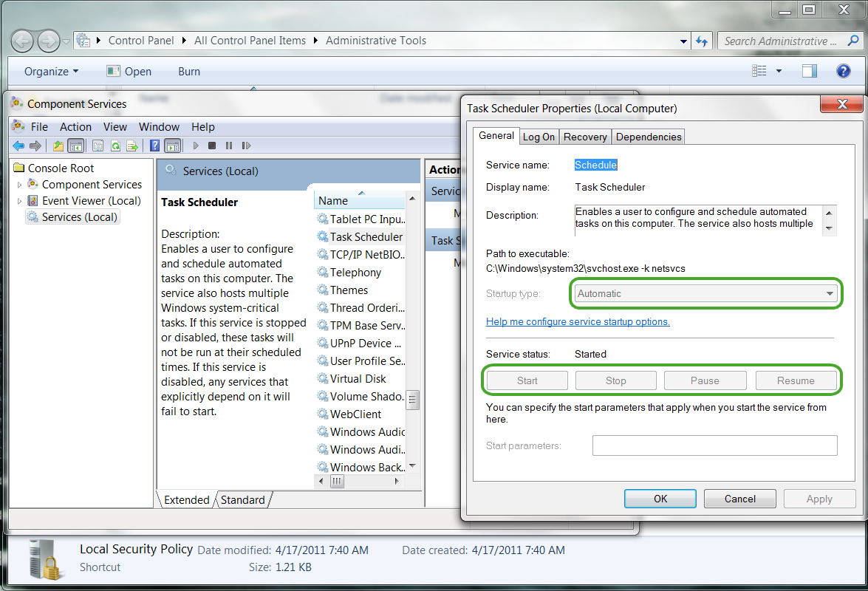Click Explorer's forward navigation arrow
Viewport: 868px width, 591px height.
(49, 41)
